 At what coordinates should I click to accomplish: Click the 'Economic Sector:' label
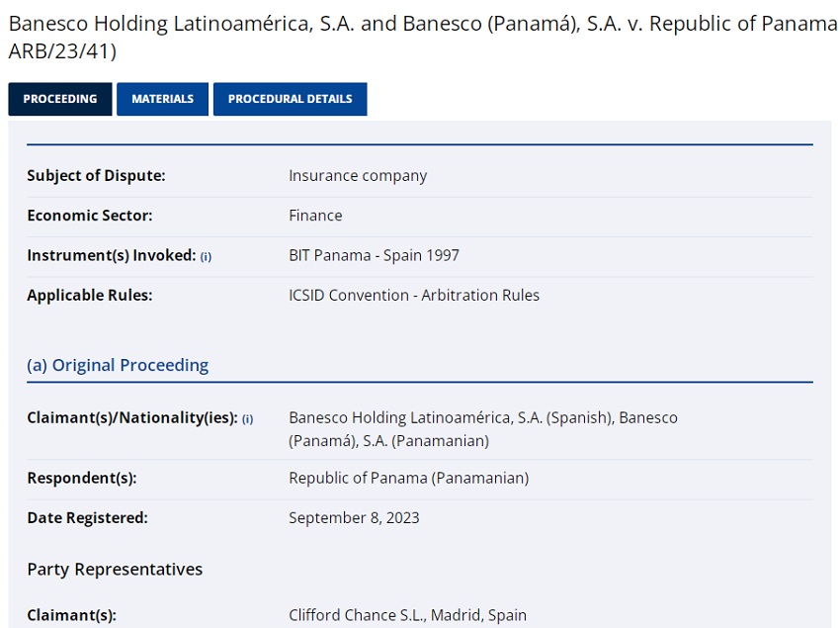(x=90, y=216)
